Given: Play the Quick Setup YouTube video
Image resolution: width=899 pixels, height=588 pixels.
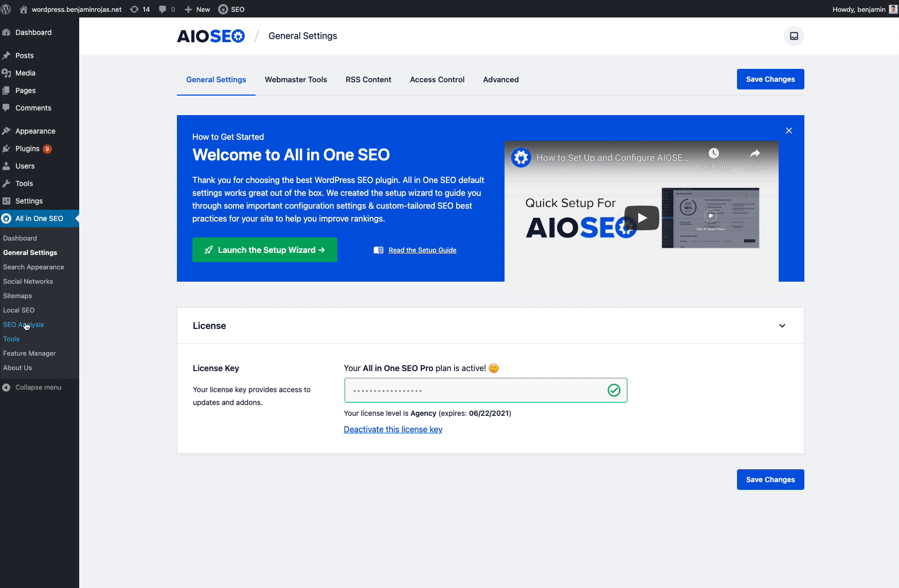Looking at the screenshot, I should click(641, 218).
